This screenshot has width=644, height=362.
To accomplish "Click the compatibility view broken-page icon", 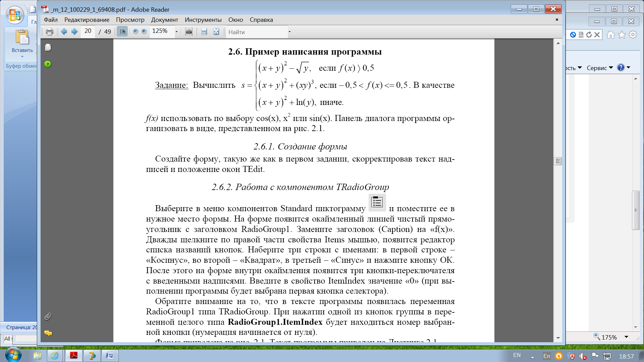I will coord(581,35).
